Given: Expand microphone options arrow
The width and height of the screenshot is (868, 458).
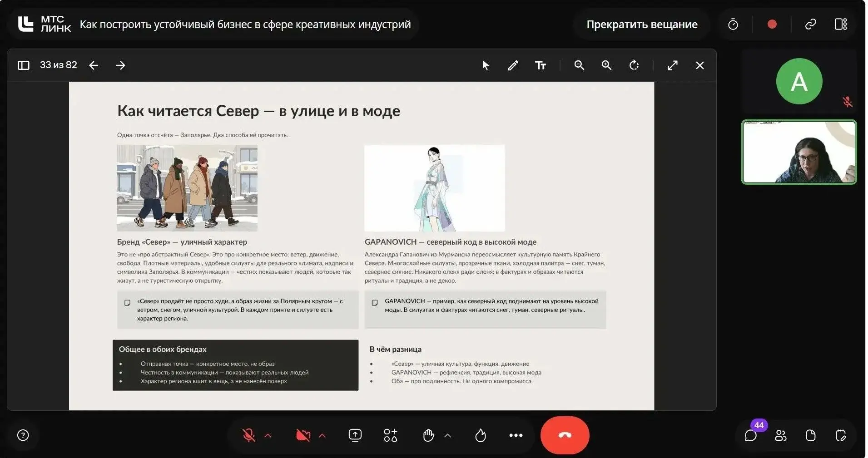Looking at the screenshot, I should (x=268, y=436).
